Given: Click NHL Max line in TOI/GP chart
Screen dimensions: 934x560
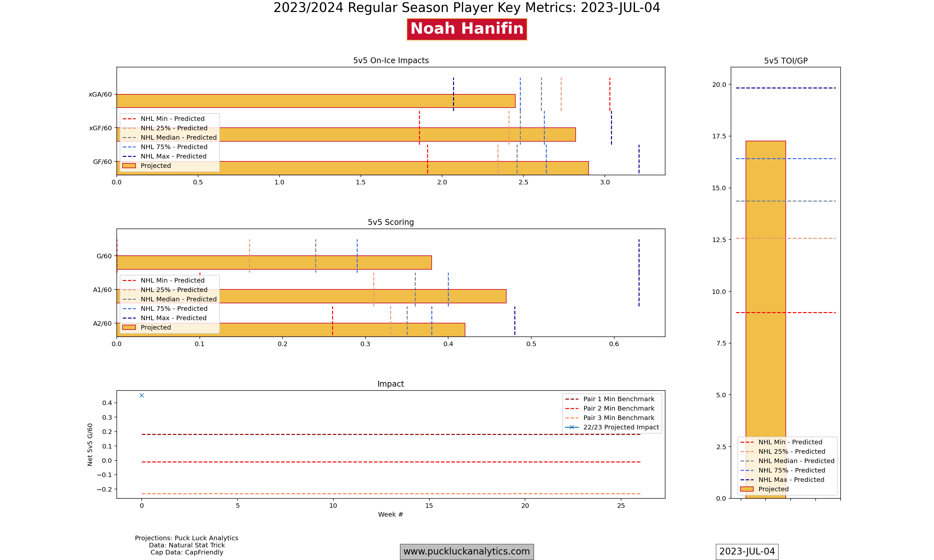Looking at the screenshot, I should pyautogui.click(x=785, y=88).
